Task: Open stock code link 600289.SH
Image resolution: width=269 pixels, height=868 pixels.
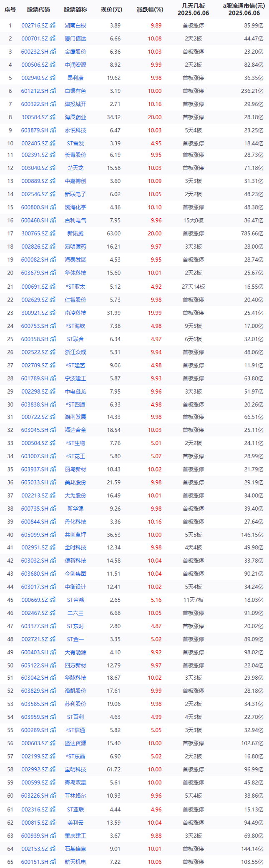Action: (x=35, y=730)
